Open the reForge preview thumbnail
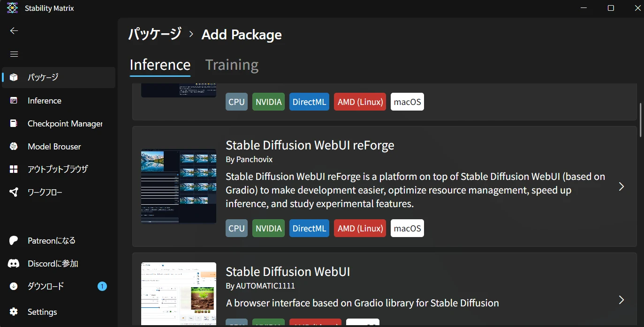Screen dimensions: 644x327 point(179,186)
